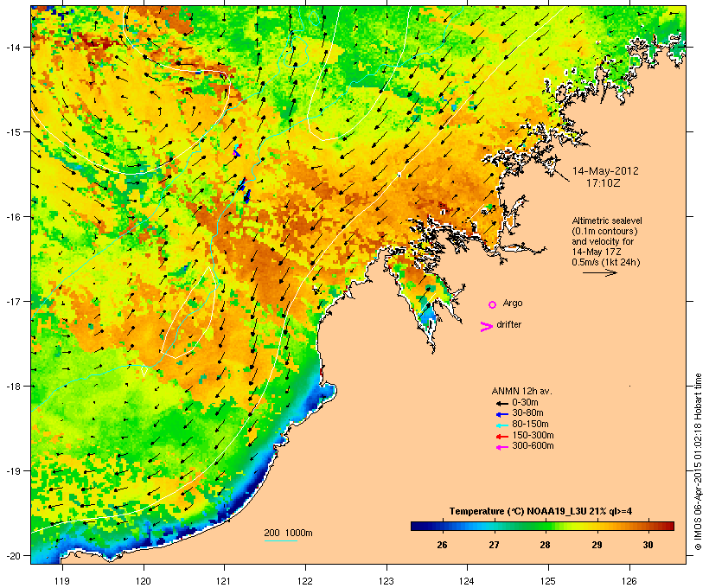The width and height of the screenshot is (709, 588).
Task: Click latitude axis label -18
Action: pyautogui.click(x=11, y=387)
